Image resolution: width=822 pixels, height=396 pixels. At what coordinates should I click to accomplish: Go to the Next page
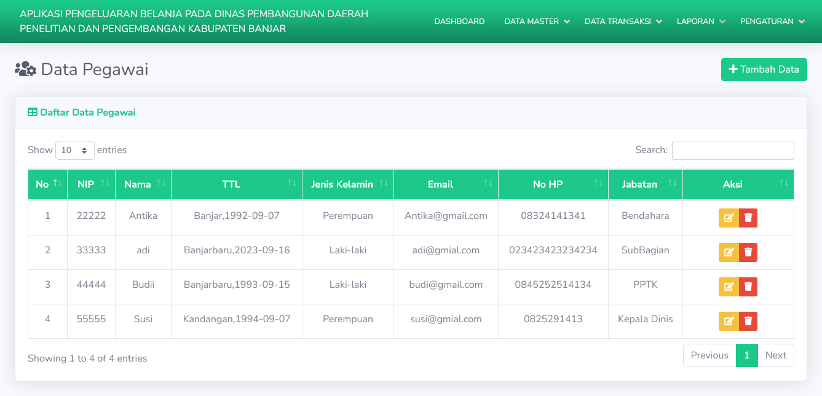pyautogui.click(x=775, y=355)
